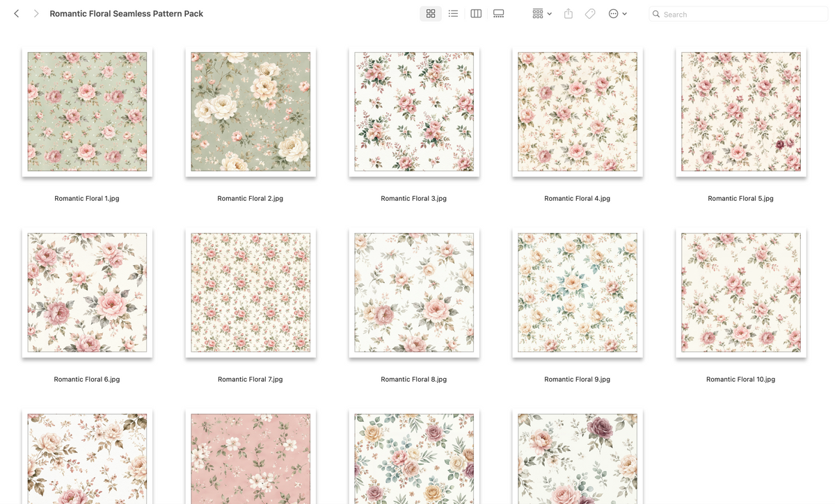Screen dimensions: 835x504
Task: Select the Romantic Floral 2.jpg thumbnail
Action: (250, 112)
